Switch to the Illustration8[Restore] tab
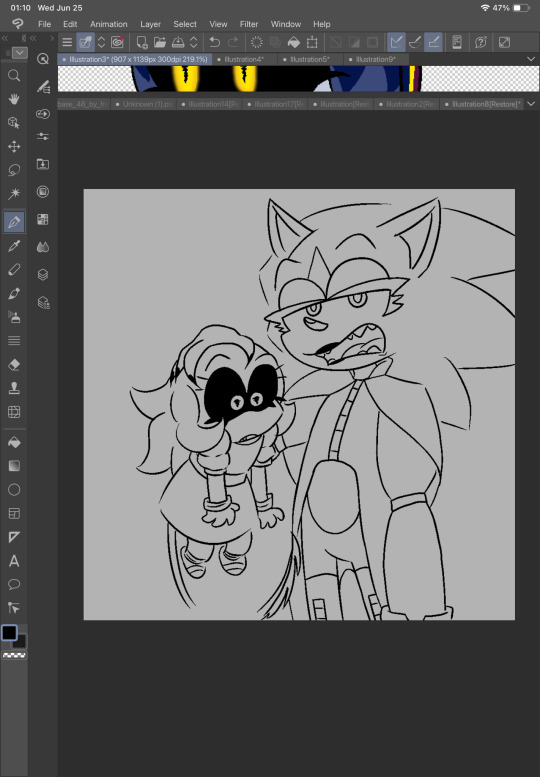540x777 pixels. [482, 104]
